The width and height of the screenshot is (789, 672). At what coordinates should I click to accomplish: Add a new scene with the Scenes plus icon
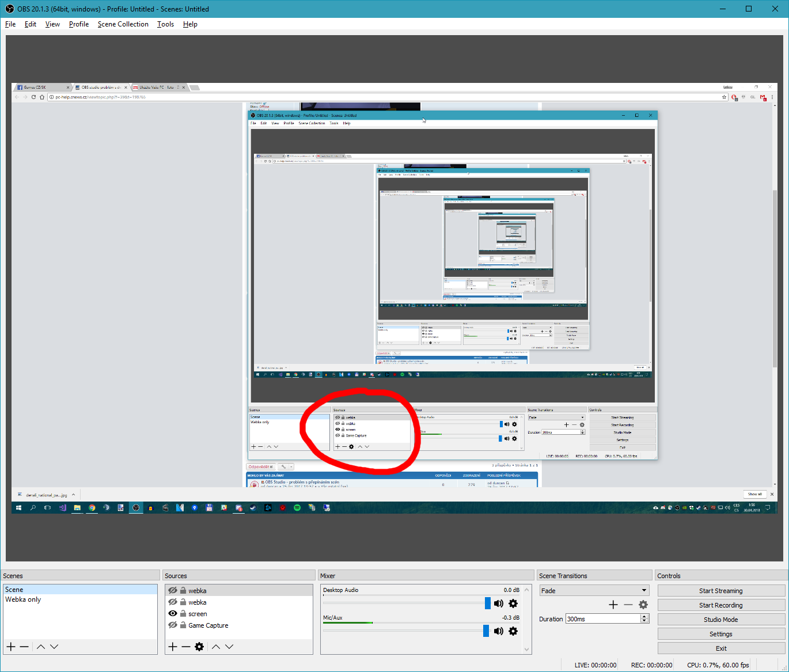point(11,647)
